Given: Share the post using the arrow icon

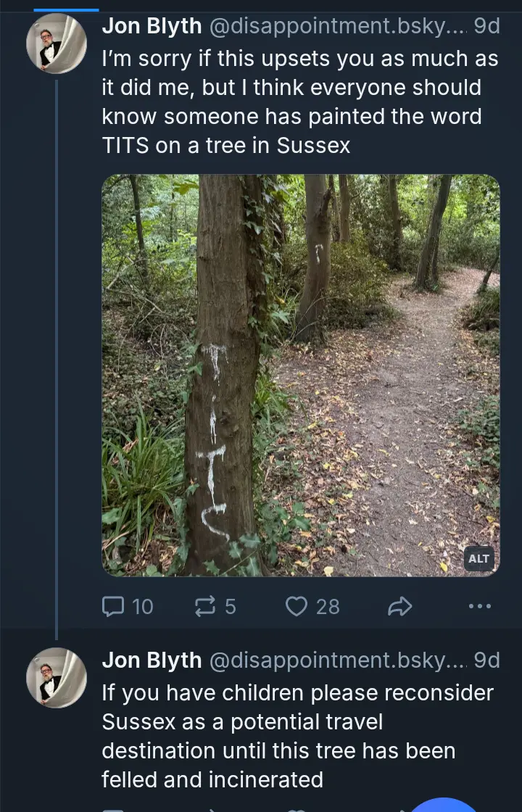Looking at the screenshot, I should 399,606.
